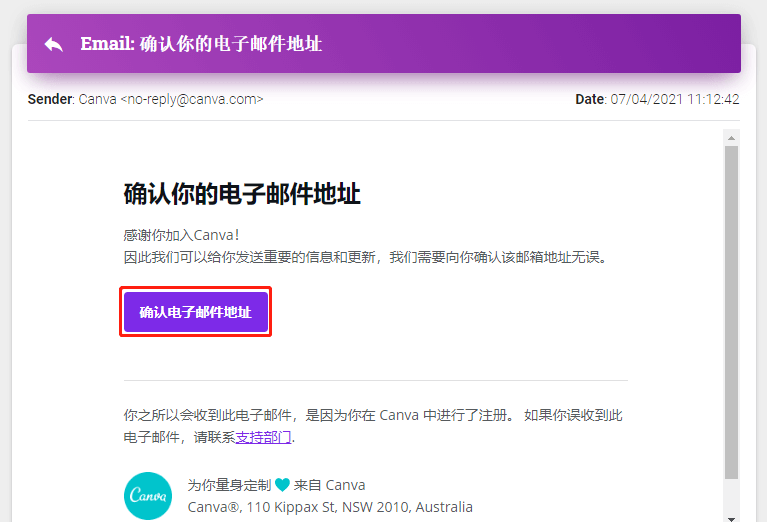Open the 支持部门 support link

264,437
